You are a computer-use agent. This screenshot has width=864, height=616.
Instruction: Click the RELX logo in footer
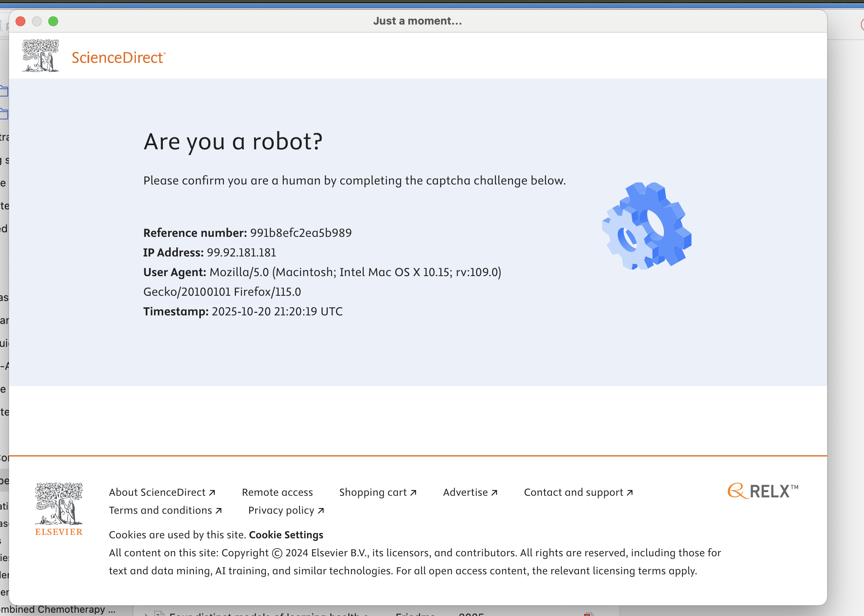[763, 491]
